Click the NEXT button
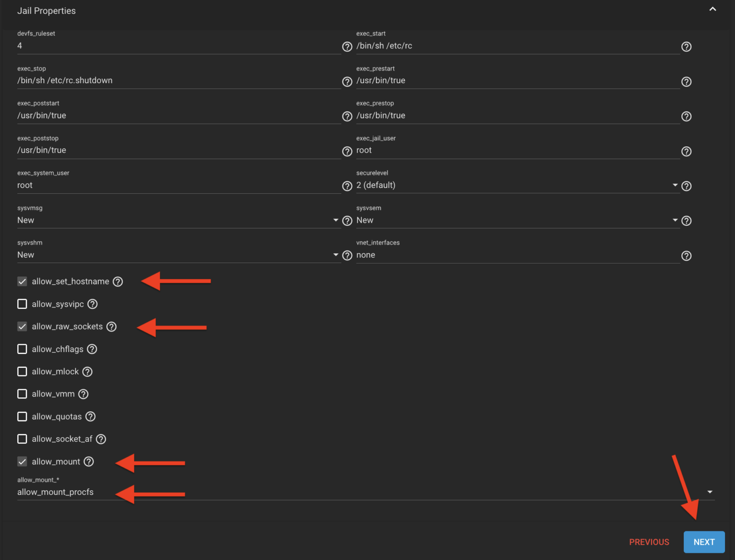This screenshot has width=735, height=560. [x=704, y=542]
